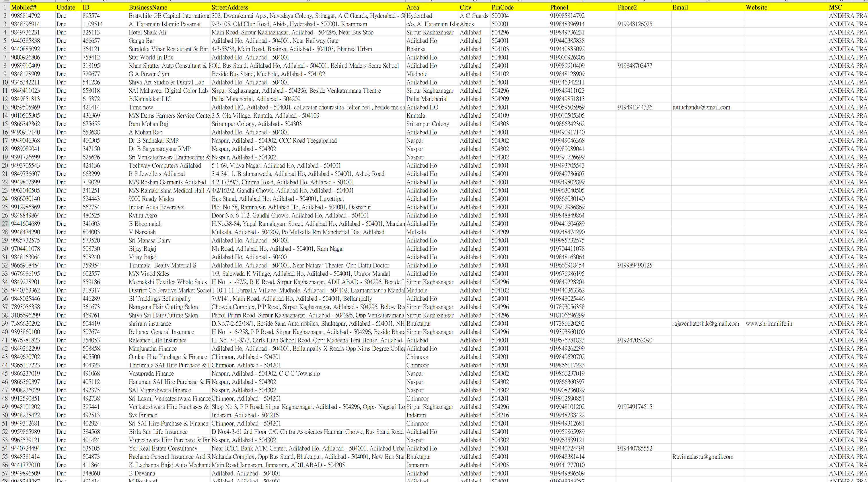
Task: Click business name Hotel Shaik Ali
Action: click(169, 32)
